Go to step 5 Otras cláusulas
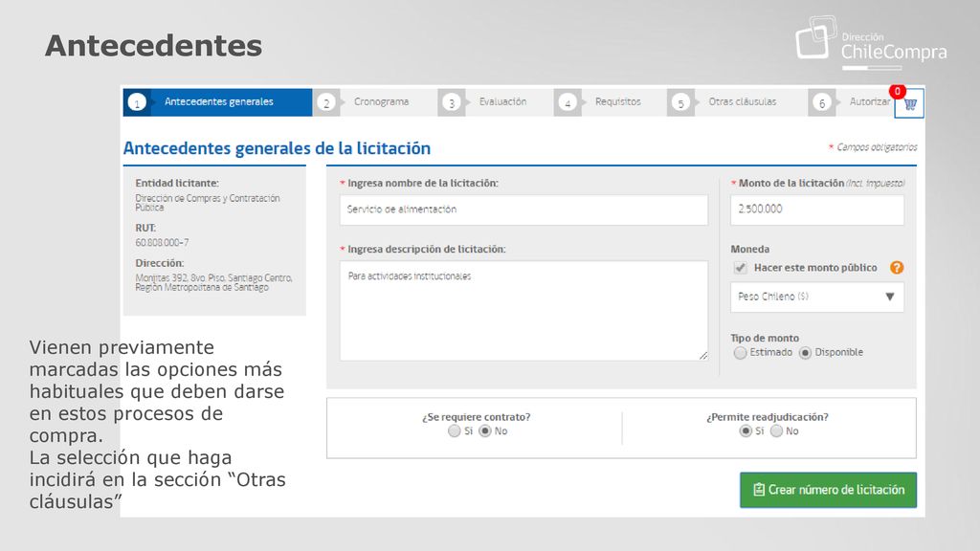The width and height of the screenshot is (980, 551). point(738,101)
